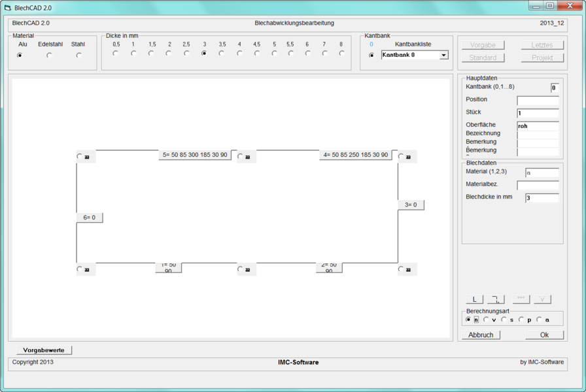Click the 'Blechabwicklungsbearbeitung' header text
This screenshot has height=392, width=586.
pyautogui.click(x=294, y=23)
